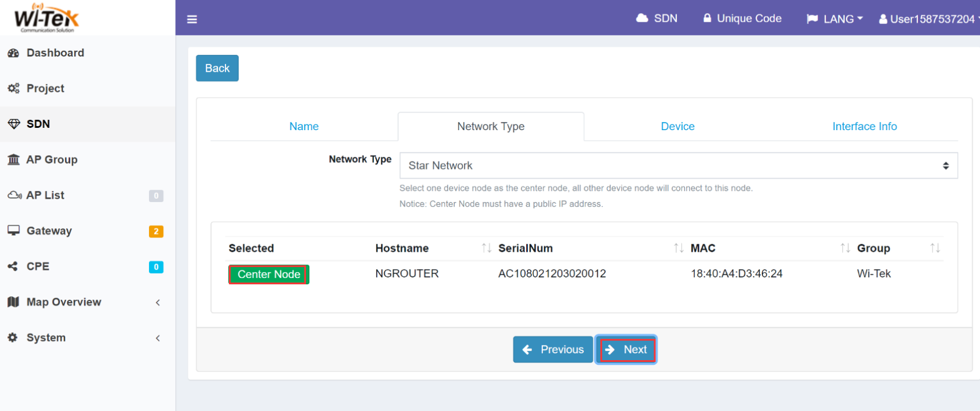The image size is (980, 411).
Task: Switch to the Network Type tab
Action: (x=491, y=126)
